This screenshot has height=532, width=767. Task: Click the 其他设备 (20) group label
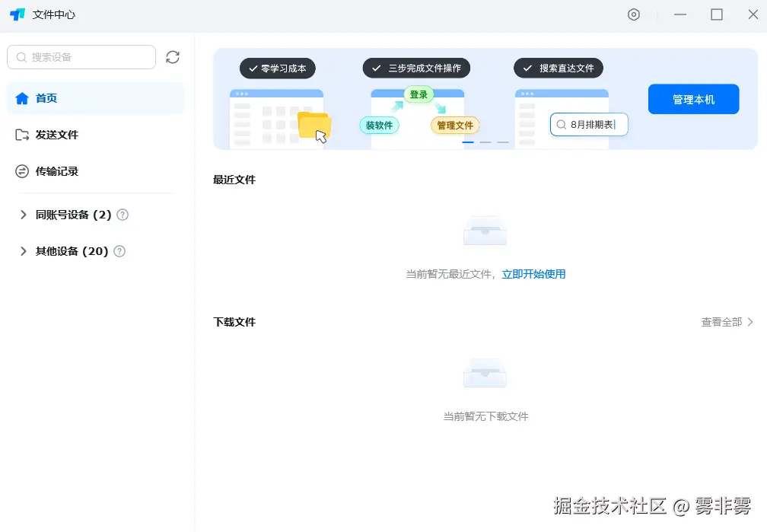pyautogui.click(x=72, y=251)
